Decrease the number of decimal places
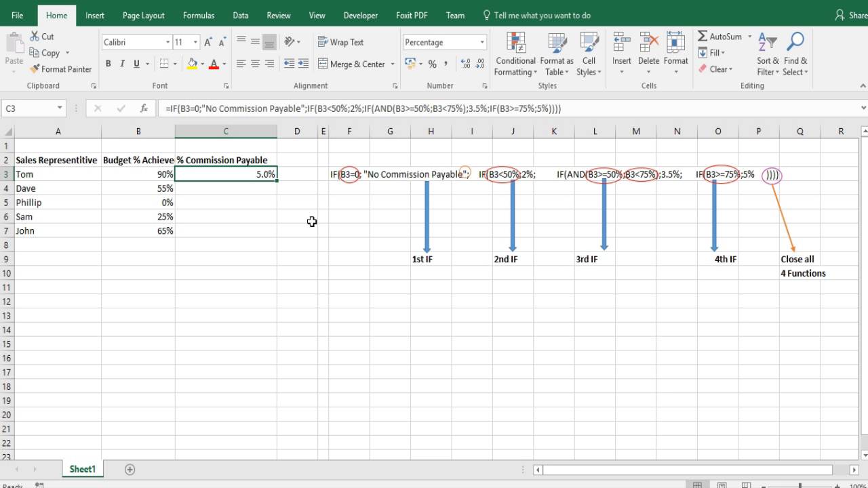This screenshot has height=488, width=868. (x=481, y=64)
